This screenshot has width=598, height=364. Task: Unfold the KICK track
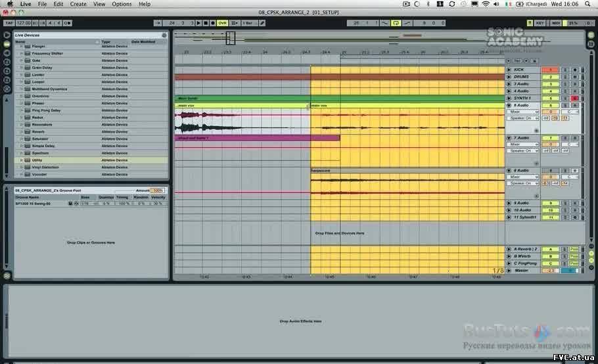509,70
